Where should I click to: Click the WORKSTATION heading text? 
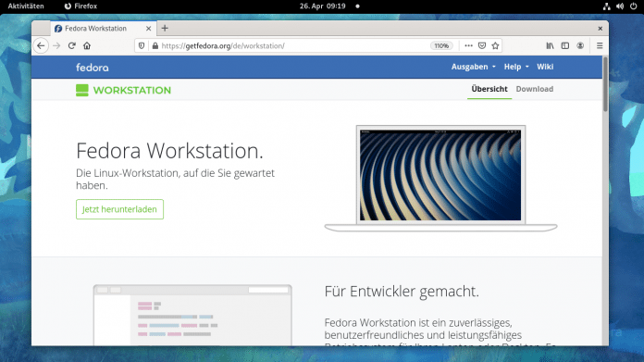point(131,91)
